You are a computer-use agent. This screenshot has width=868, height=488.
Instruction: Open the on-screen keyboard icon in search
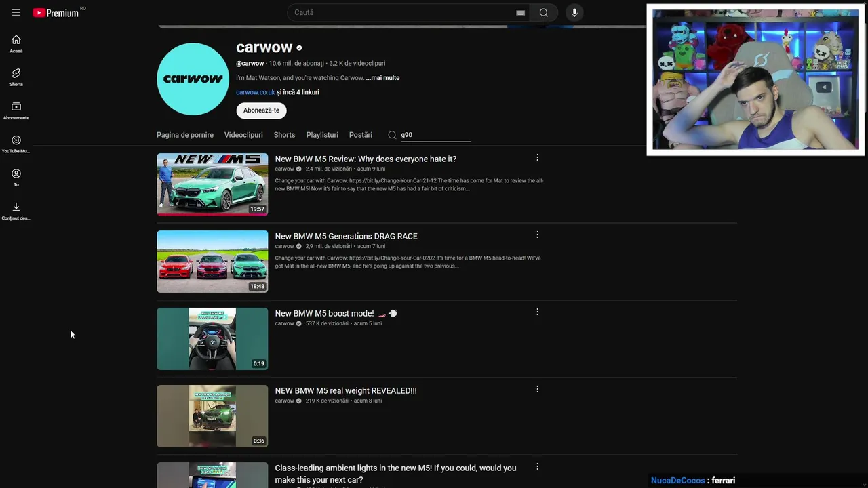coord(520,12)
